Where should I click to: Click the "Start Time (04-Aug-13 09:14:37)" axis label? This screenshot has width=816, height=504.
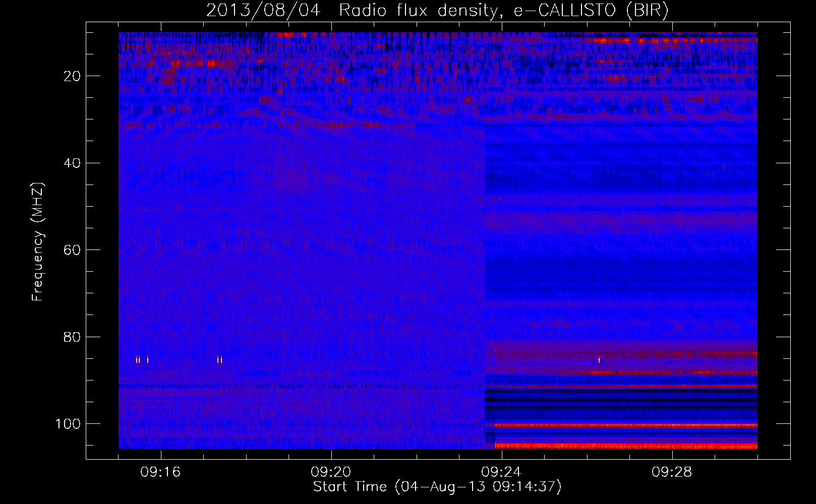(x=437, y=487)
